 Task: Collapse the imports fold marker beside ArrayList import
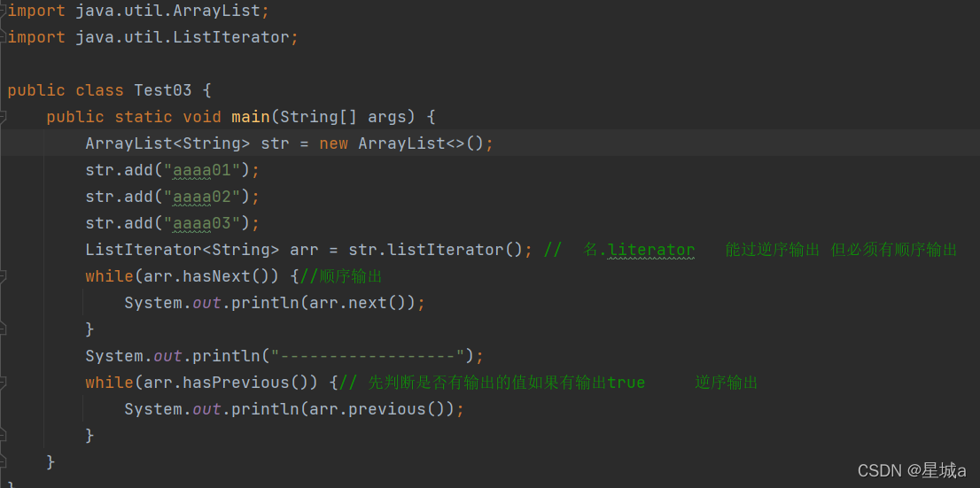click(4, 11)
